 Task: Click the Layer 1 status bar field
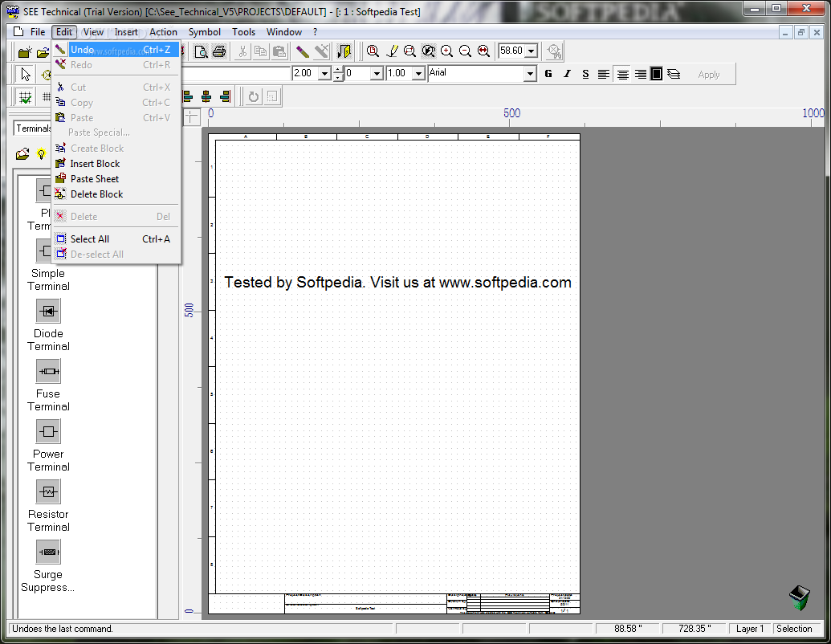click(749, 629)
